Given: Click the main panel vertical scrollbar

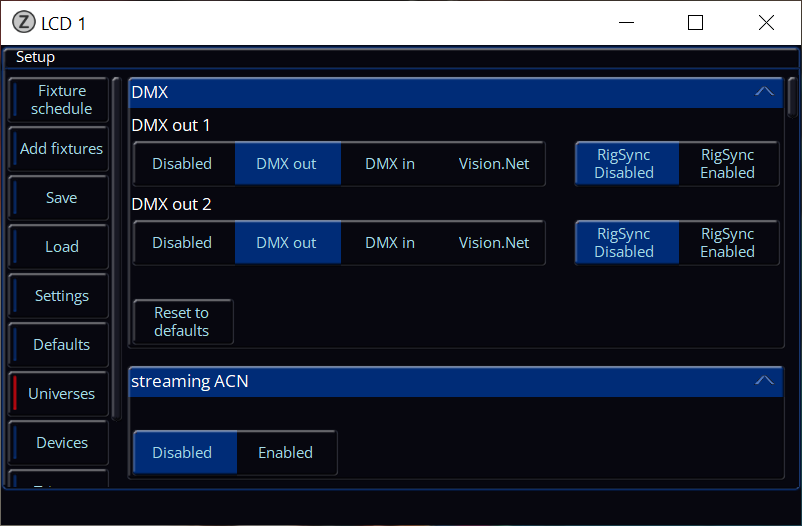Looking at the screenshot, I should click(x=792, y=99).
